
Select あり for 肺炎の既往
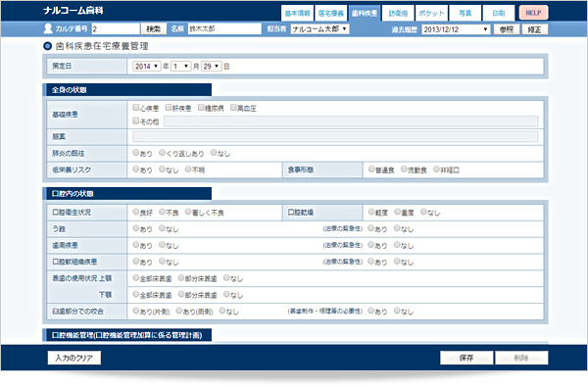click(136, 153)
